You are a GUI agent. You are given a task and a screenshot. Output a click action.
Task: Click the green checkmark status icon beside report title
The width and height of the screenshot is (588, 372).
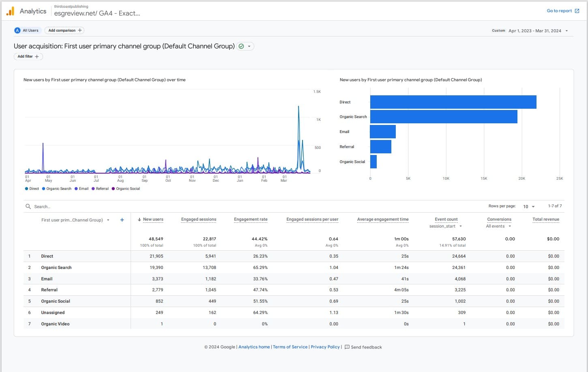(x=241, y=46)
